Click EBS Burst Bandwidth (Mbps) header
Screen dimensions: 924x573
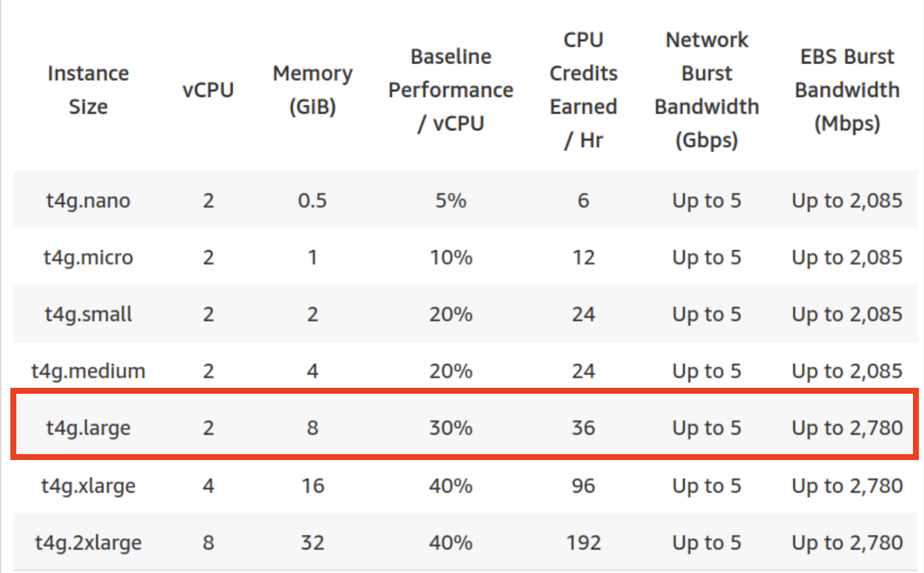pyautogui.click(x=847, y=90)
